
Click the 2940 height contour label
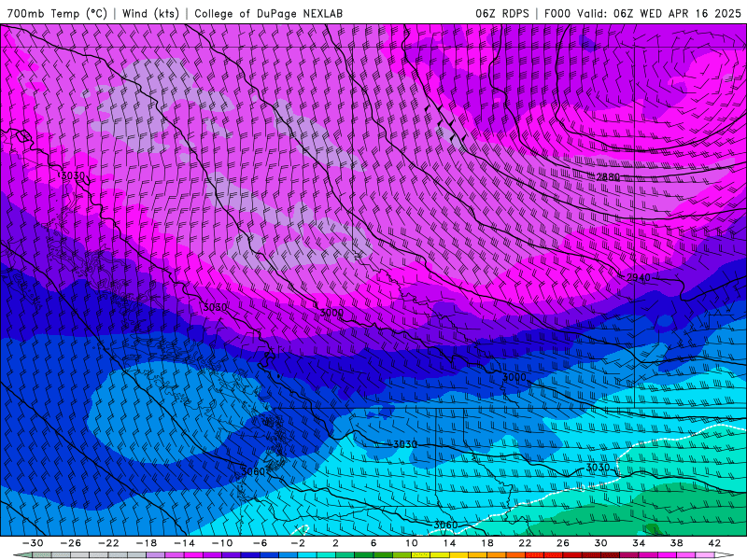click(x=639, y=277)
